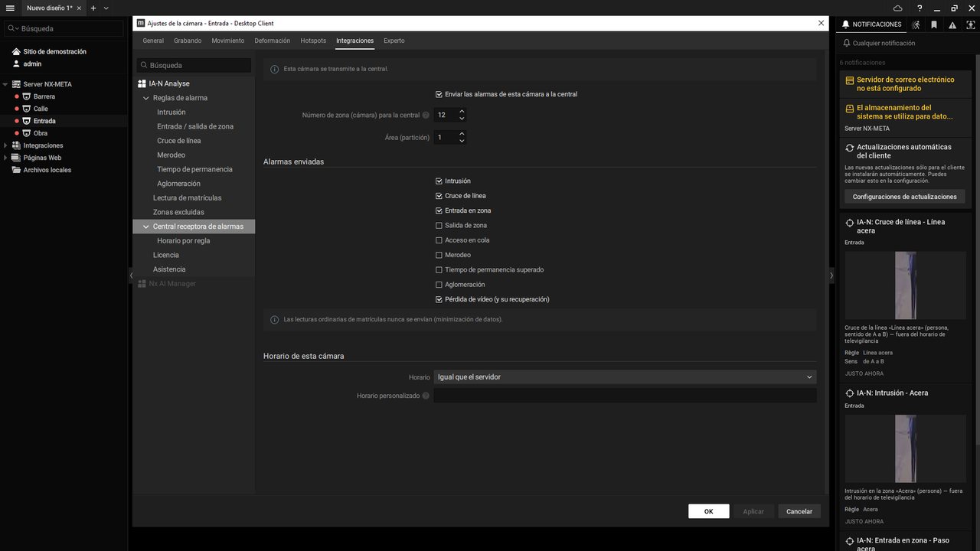Click the IA-N Analyse plugin icon

pyautogui.click(x=142, y=83)
